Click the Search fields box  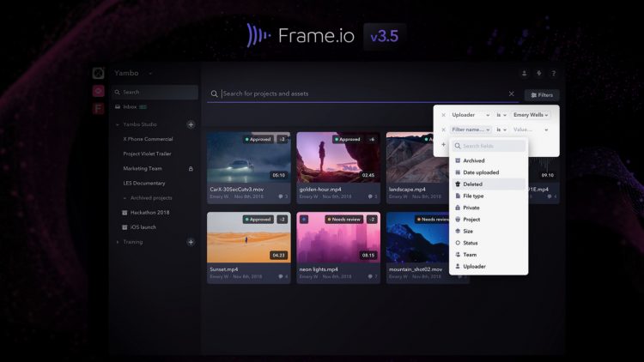click(489, 146)
